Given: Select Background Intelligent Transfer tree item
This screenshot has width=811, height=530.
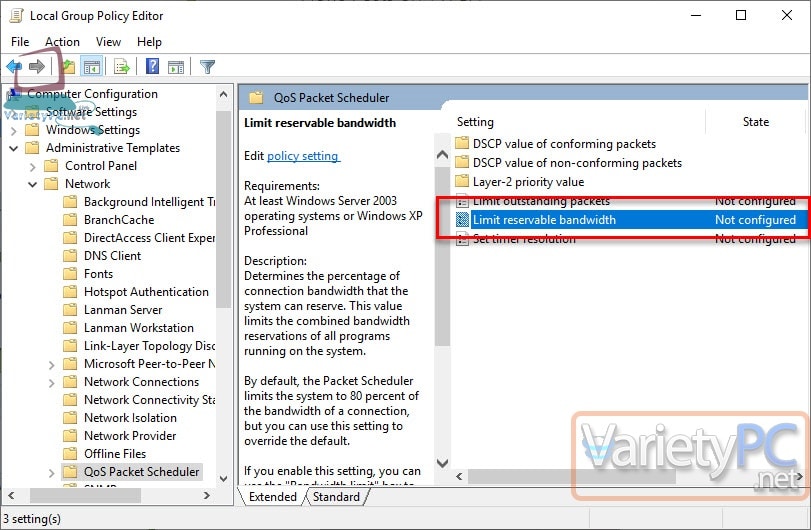Looking at the screenshot, I should (x=149, y=202).
